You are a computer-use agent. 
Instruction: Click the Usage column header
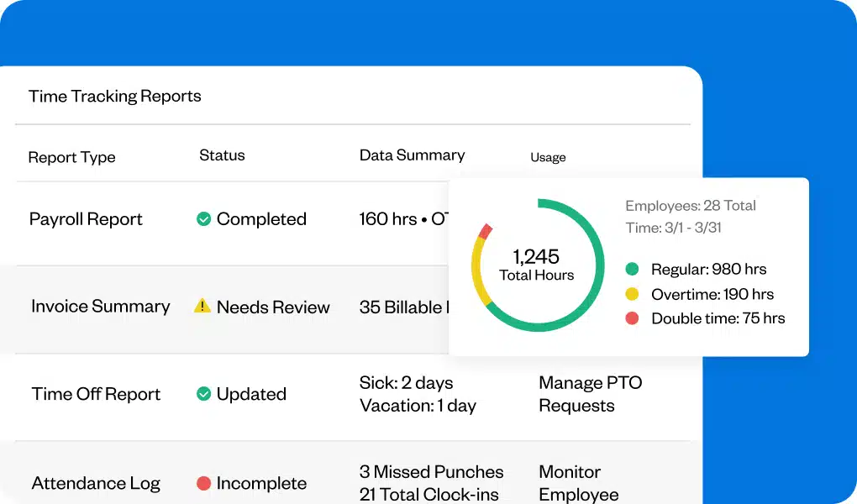tap(546, 157)
